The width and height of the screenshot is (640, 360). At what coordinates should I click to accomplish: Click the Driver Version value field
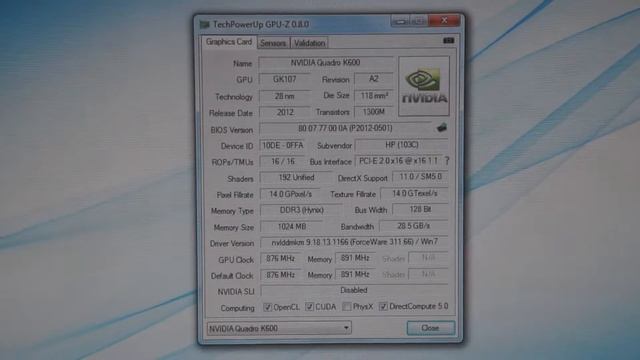coord(354,242)
